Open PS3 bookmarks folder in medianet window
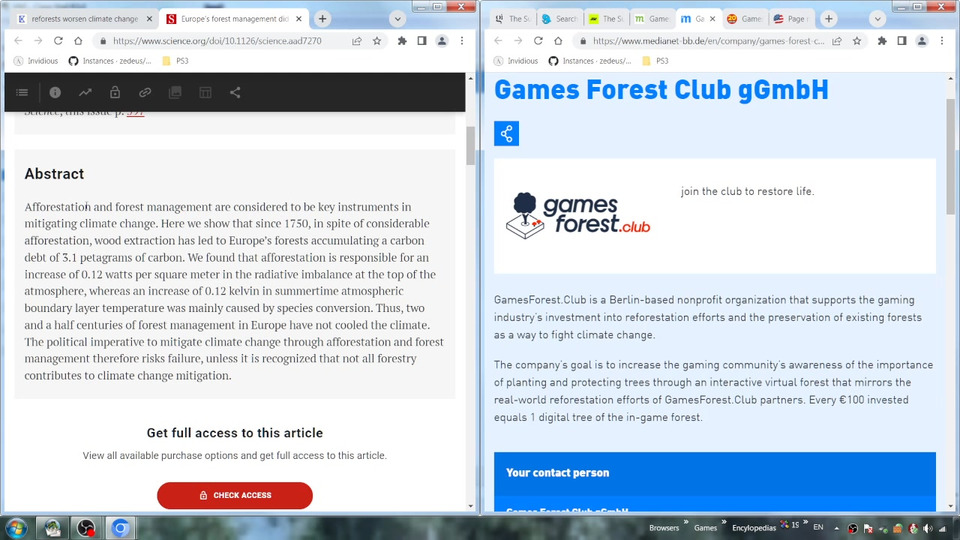Viewport: 960px width, 540px height. click(x=656, y=61)
